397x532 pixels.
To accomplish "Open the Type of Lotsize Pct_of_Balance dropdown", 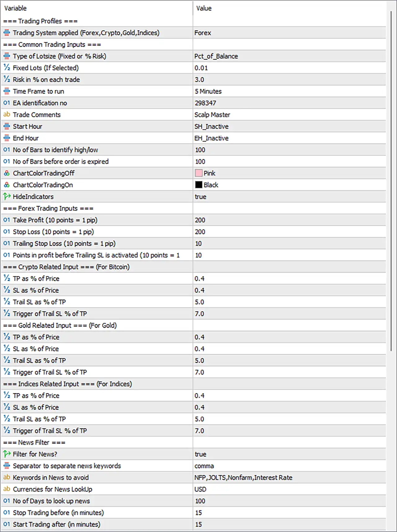I will point(289,56).
